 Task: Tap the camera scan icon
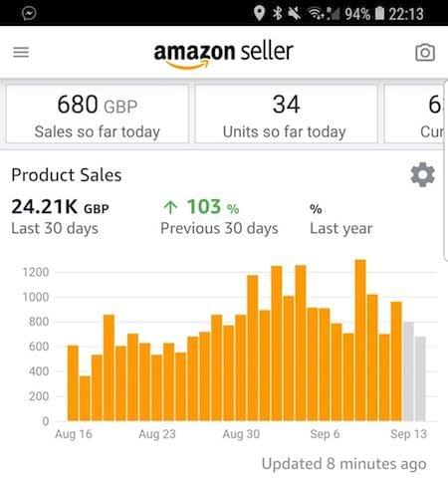425,52
